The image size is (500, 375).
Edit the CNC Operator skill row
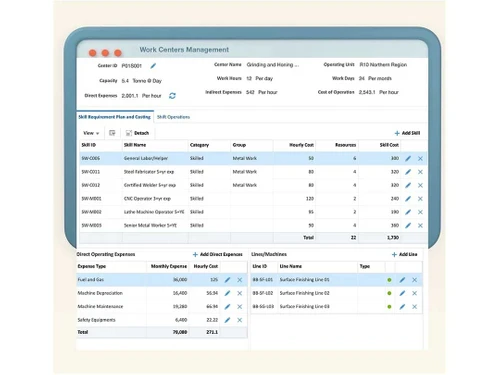pyautogui.click(x=408, y=199)
